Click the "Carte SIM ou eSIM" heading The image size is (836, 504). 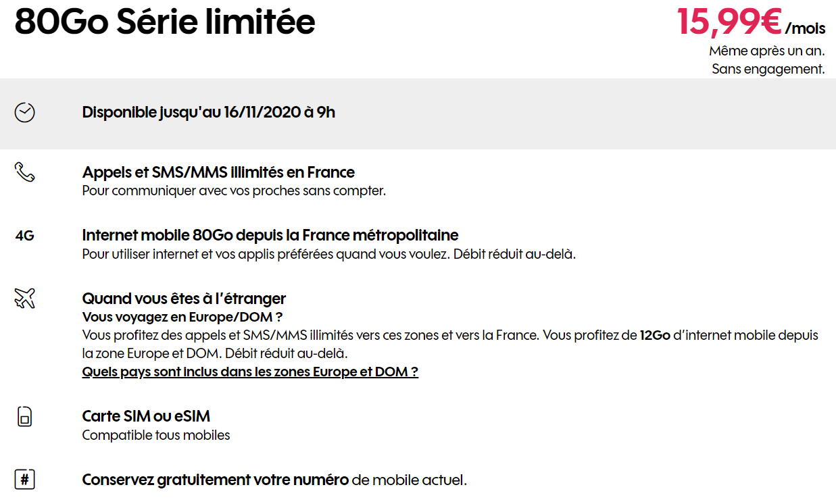point(146,416)
